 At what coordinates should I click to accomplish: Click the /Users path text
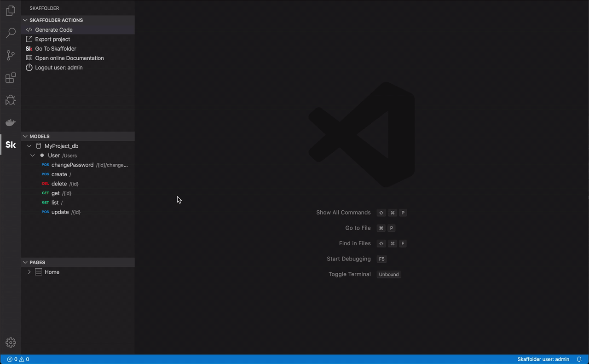point(69,156)
